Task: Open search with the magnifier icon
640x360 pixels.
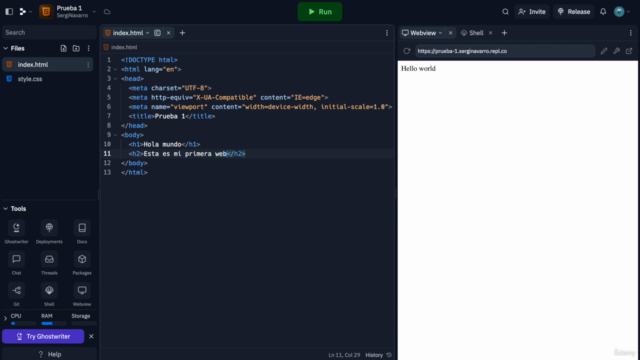Action: pyautogui.click(x=505, y=12)
